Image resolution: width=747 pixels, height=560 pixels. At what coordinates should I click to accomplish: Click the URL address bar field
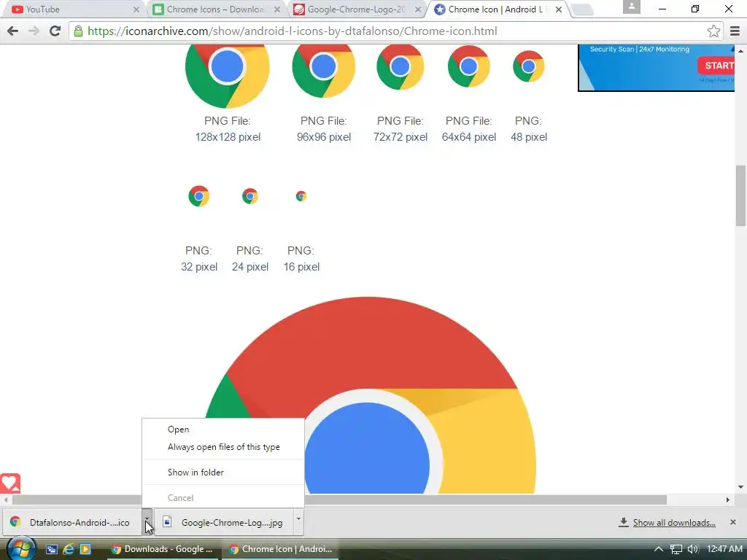pyautogui.click(x=395, y=31)
